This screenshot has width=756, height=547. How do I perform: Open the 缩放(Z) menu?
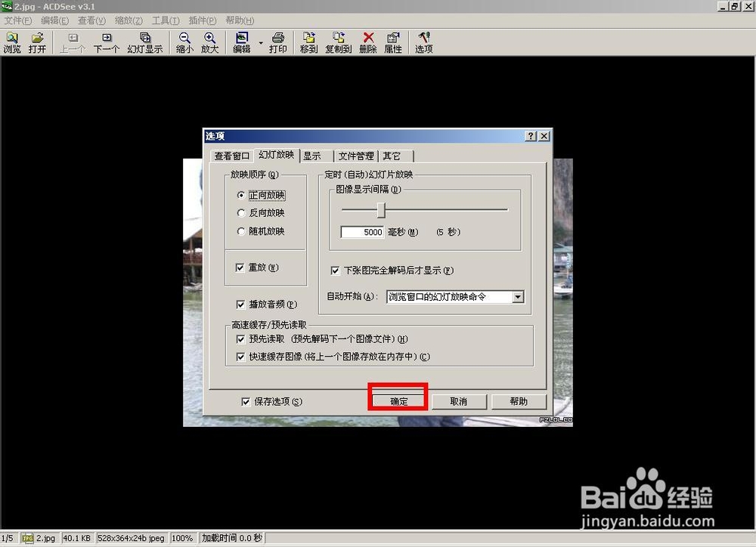tap(129, 20)
